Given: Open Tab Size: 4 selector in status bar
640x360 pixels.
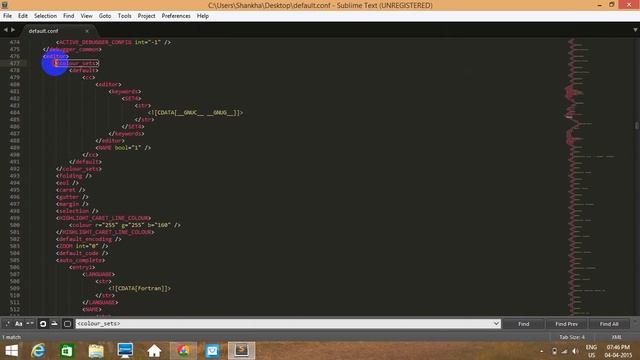Looking at the screenshot, I should click(x=572, y=337).
